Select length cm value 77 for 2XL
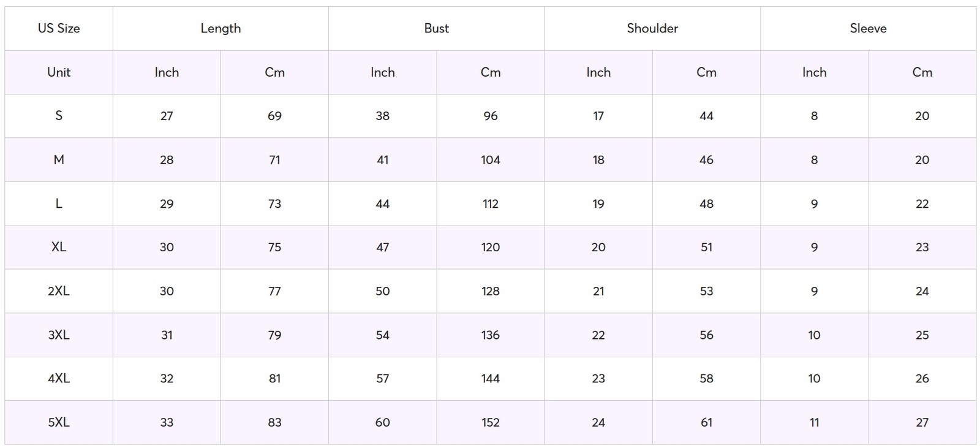This screenshot has height=448, width=980. pyautogui.click(x=274, y=291)
